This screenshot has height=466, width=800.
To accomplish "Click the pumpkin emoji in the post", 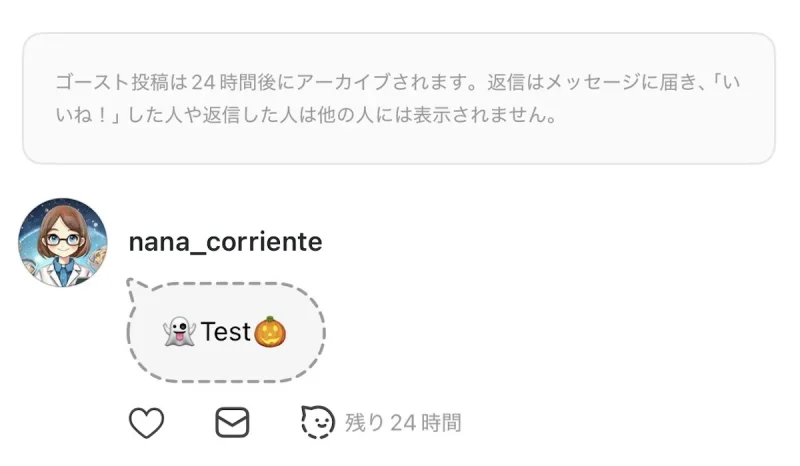I will pos(269,332).
